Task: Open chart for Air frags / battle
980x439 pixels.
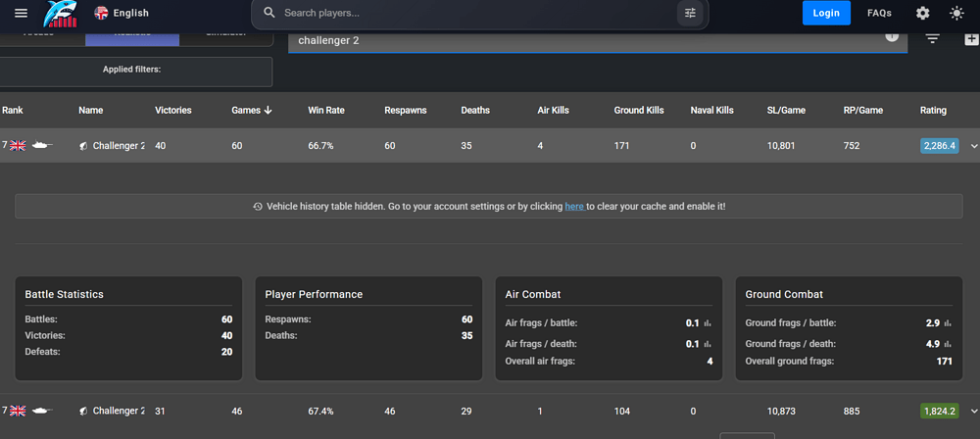Action: (709, 323)
